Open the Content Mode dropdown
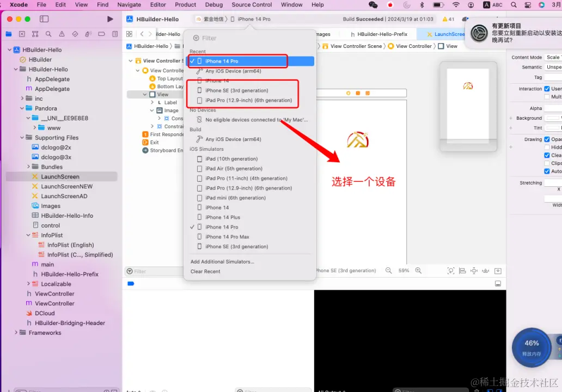 point(553,57)
